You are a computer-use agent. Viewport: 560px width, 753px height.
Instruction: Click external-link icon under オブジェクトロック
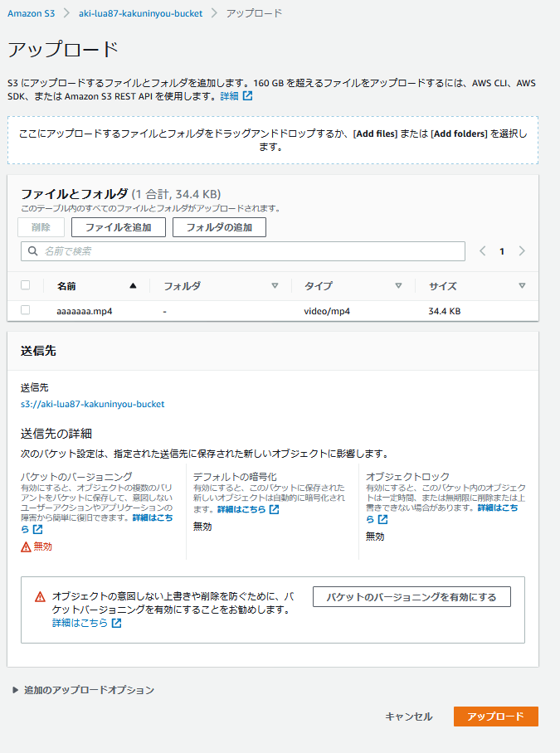382,519
